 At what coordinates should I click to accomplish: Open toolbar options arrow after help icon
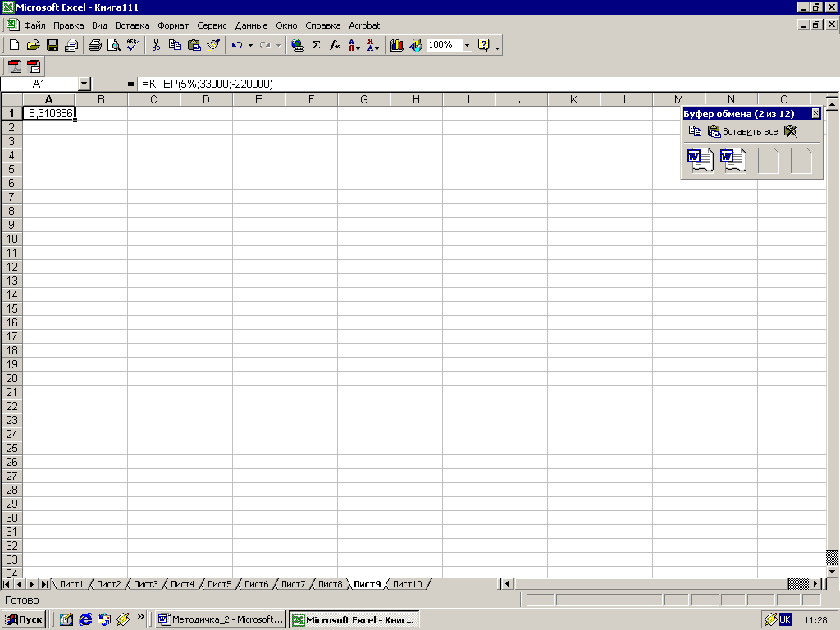(x=498, y=47)
